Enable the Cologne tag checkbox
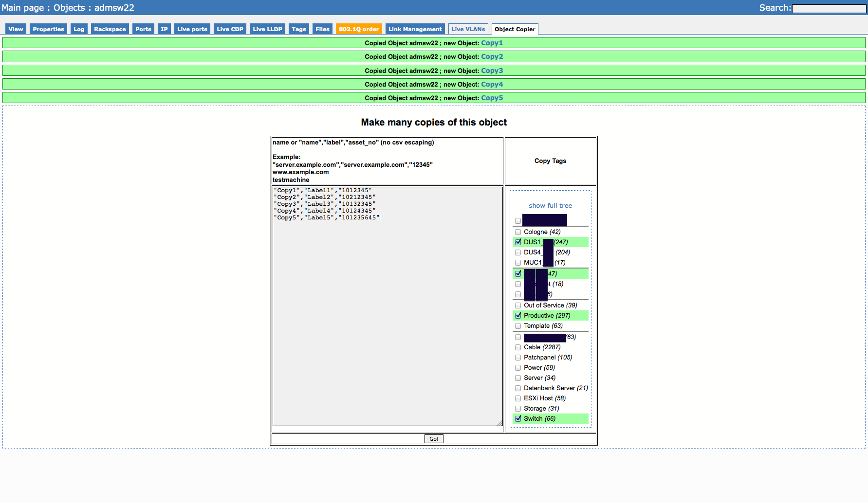Screen dimensions: 868x503 click(x=518, y=232)
